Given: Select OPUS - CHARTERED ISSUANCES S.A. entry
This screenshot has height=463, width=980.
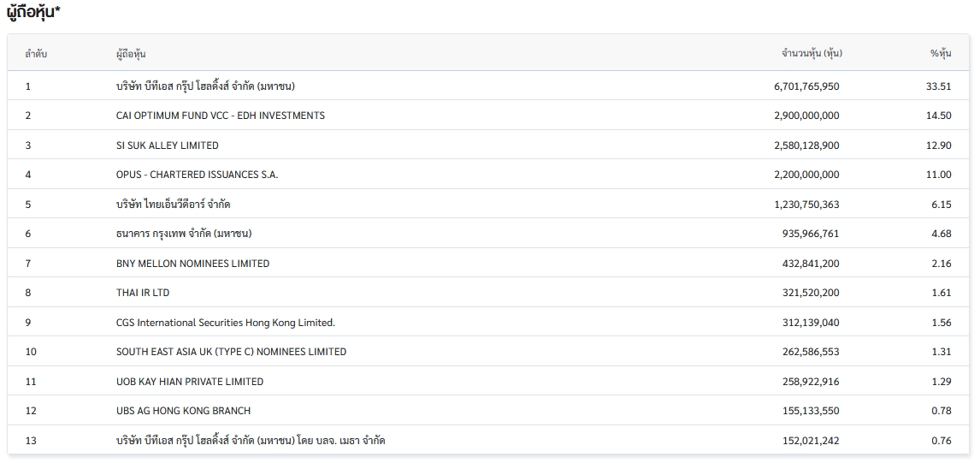Looking at the screenshot, I should pos(197,175).
